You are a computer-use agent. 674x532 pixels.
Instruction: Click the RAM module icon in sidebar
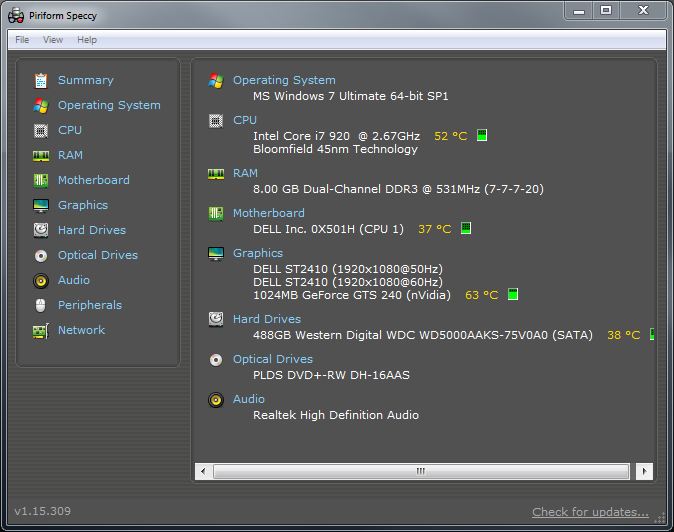41,155
